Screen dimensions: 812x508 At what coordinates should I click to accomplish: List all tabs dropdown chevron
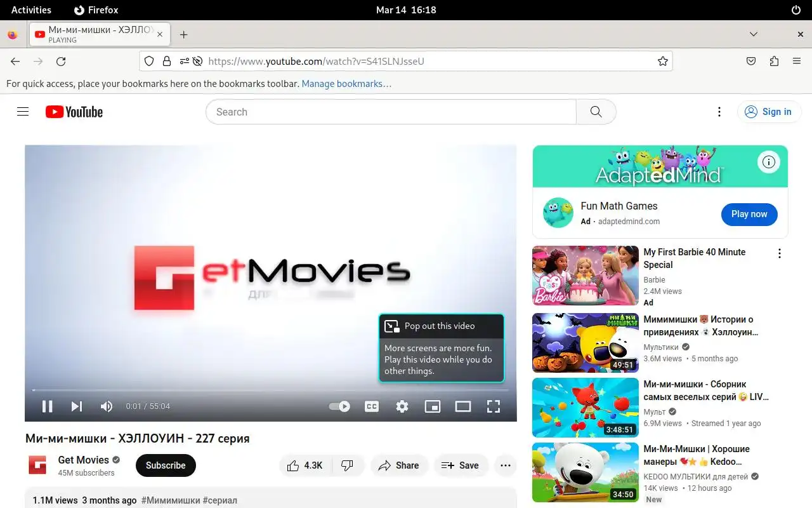pos(754,34)
